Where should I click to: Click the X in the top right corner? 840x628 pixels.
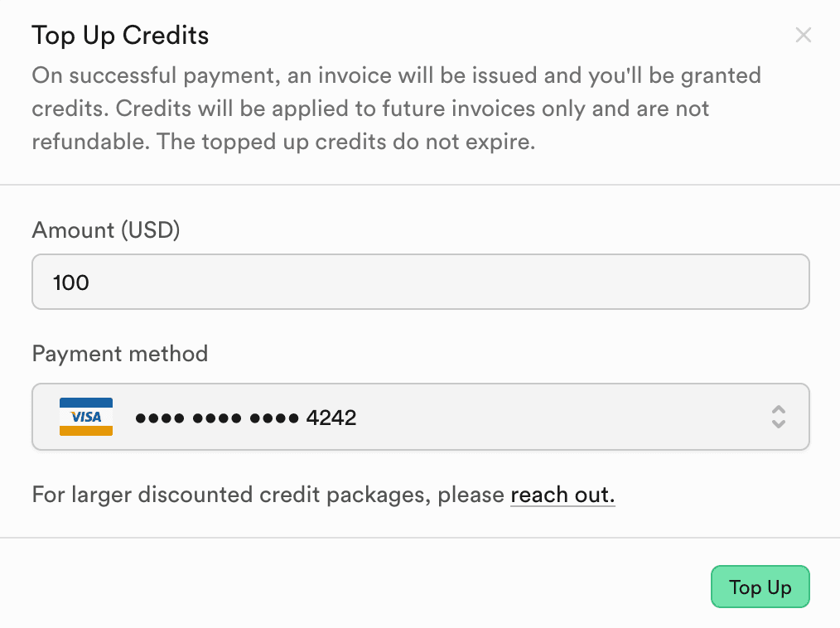(803, 35)
